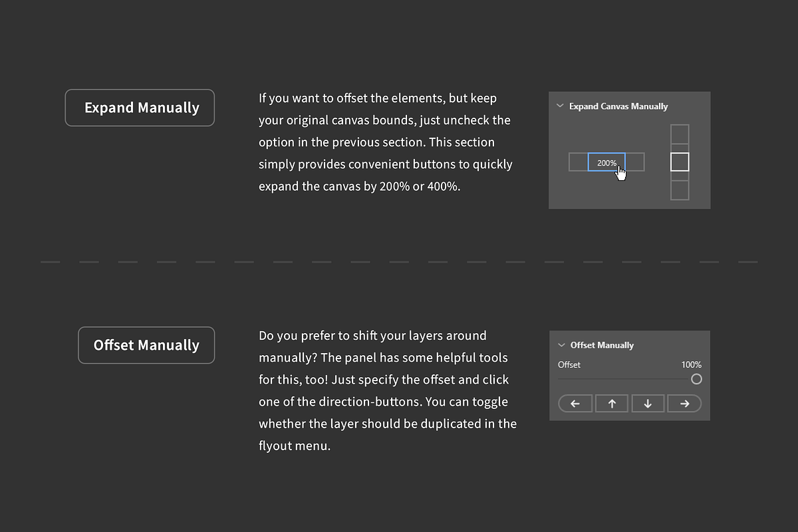The height and width of the screenshot is (532, 798).
Task: Click the offset right arrow button
Action: 684,404
